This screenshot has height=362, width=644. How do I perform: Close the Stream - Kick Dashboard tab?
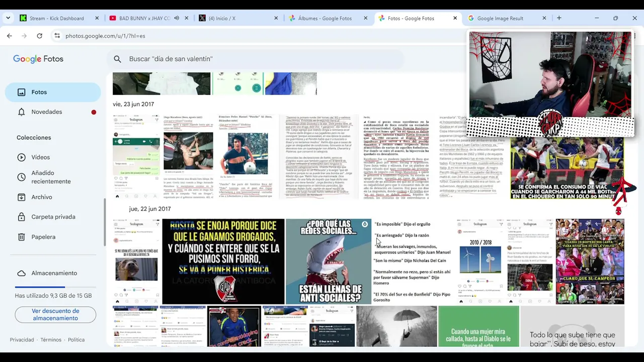click(x=97, y=18)
